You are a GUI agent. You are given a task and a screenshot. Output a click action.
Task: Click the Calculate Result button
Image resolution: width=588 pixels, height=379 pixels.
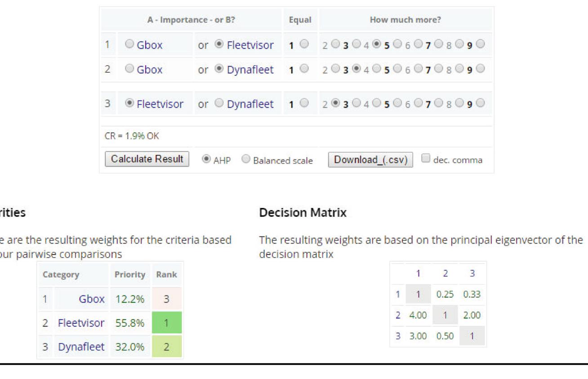147,159
